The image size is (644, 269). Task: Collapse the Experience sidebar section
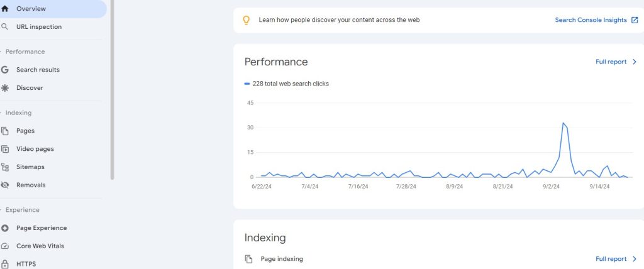pyautogui.click(x=22, y=210)
